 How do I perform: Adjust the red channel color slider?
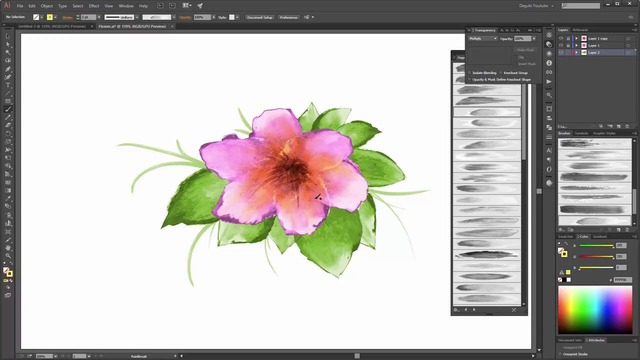point(596,245)
